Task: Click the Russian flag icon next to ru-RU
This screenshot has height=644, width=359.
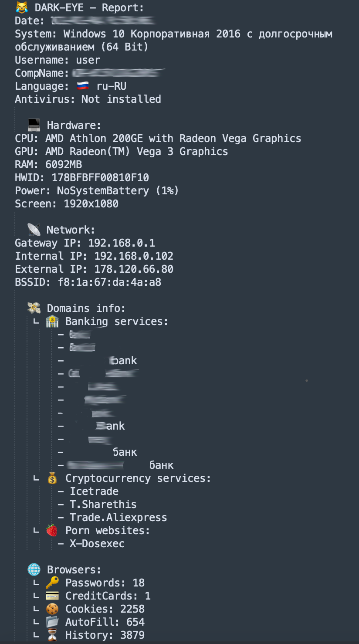Action: click(x=83, y=86)
